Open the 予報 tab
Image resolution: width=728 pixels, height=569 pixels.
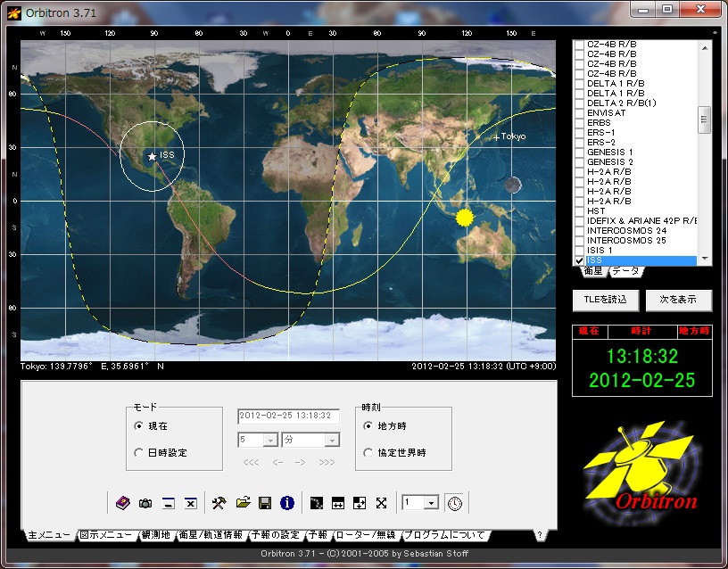tap(318, 535)
